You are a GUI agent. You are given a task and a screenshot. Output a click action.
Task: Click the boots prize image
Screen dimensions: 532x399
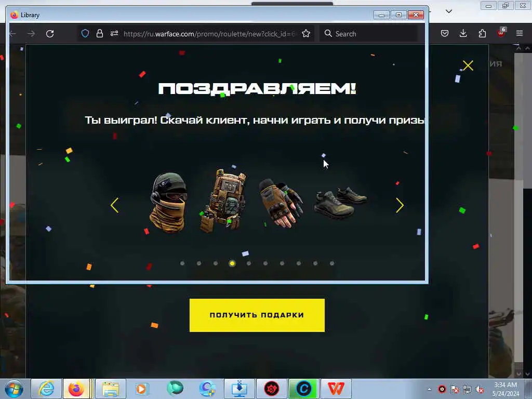(x=340, y=203)
